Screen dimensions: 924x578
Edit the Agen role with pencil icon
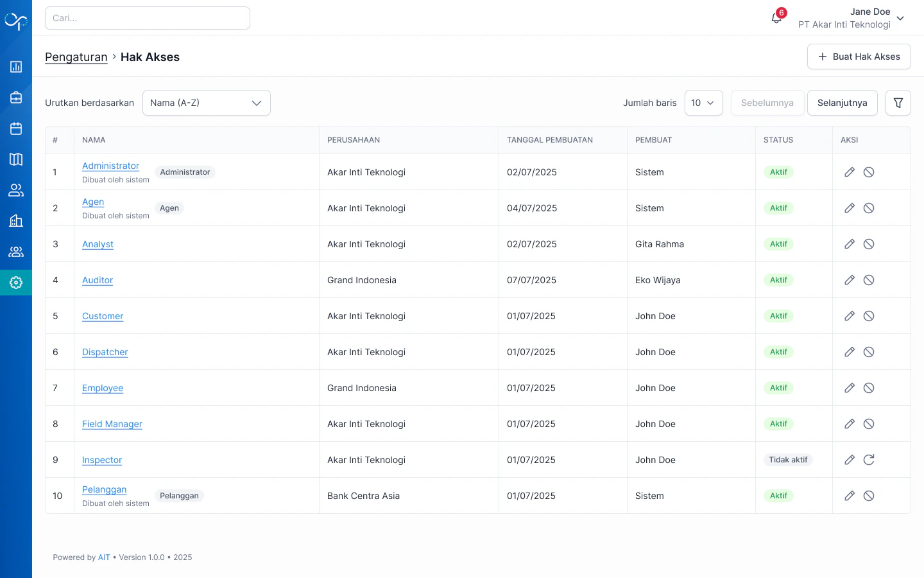(x=850, y=208)
